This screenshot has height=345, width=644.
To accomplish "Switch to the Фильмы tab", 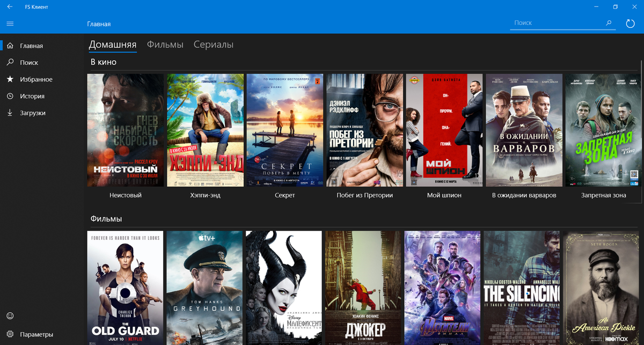I will [x=165, y=45].
